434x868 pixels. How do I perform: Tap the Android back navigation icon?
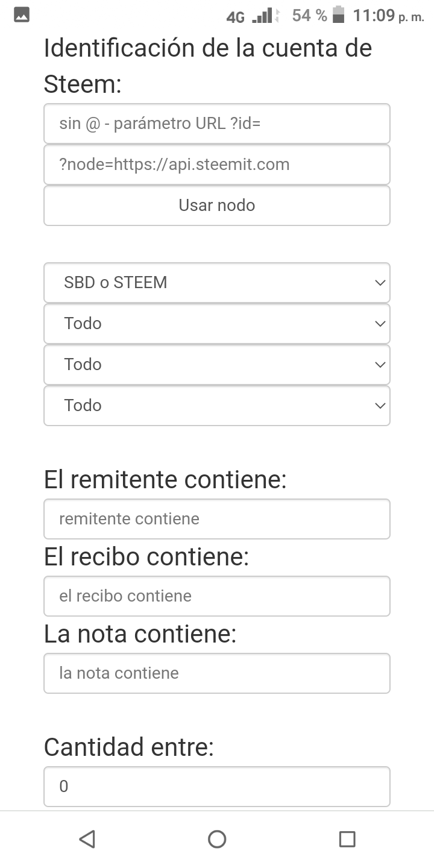pos(87,838)
